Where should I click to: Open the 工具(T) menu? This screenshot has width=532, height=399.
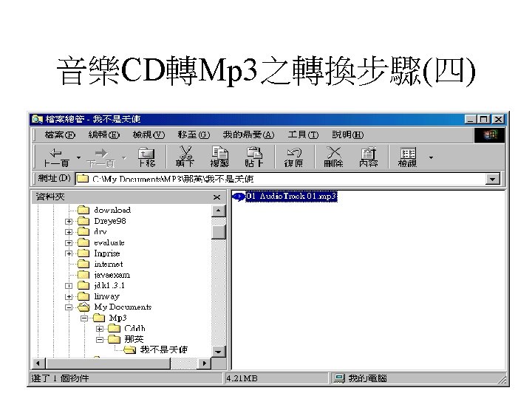coord(303,134)
